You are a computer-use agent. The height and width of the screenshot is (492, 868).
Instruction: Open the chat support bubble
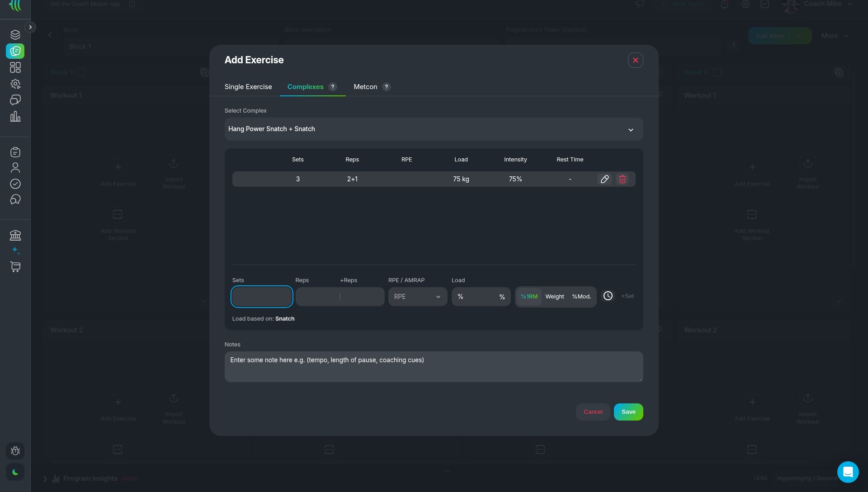click(848, 472)
